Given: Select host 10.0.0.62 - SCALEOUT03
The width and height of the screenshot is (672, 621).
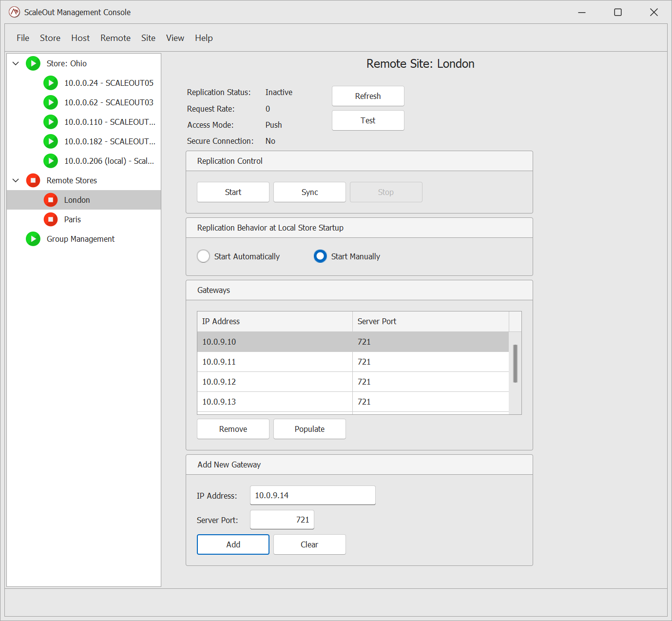Looking at the screenshot, I should point(84,102).
